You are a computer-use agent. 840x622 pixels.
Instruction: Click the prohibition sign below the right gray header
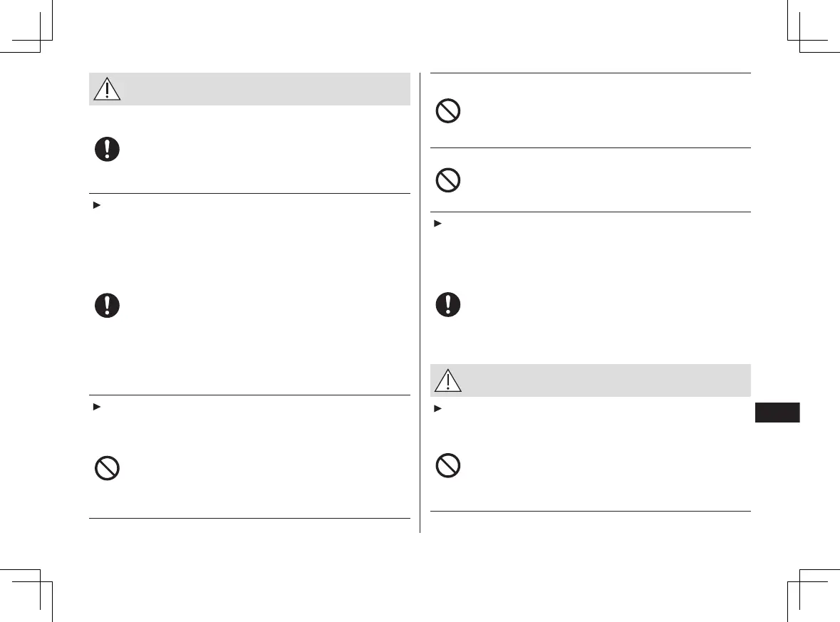tap(448, 466)
